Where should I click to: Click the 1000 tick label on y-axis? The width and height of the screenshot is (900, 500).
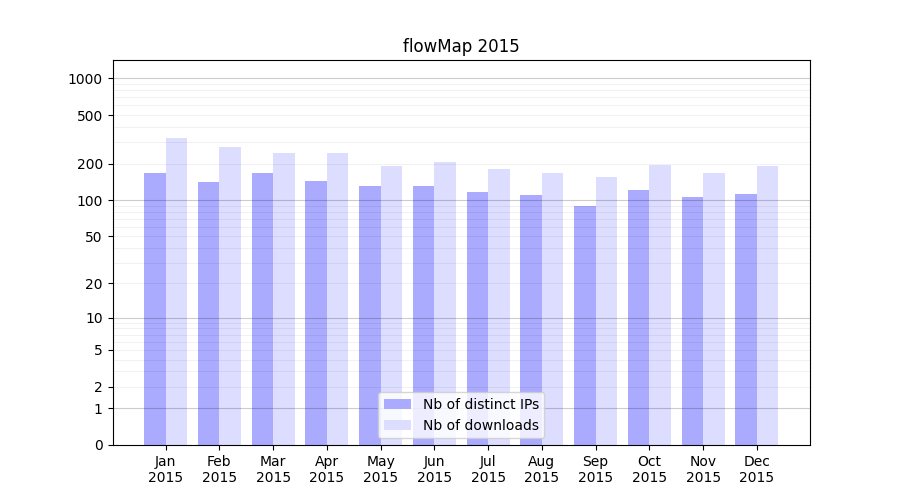(85, 79)
